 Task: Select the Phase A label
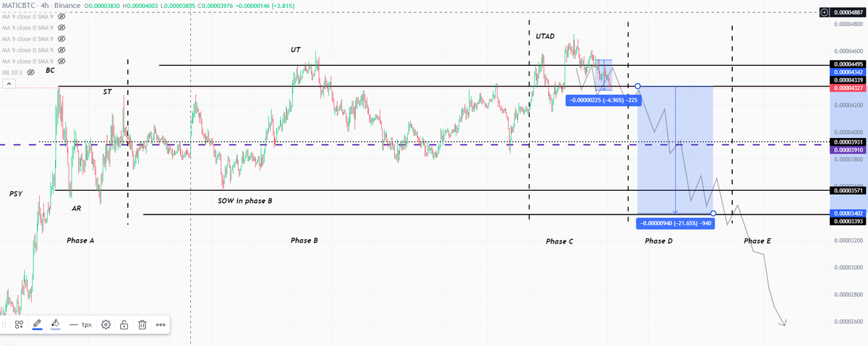[80, 241]
